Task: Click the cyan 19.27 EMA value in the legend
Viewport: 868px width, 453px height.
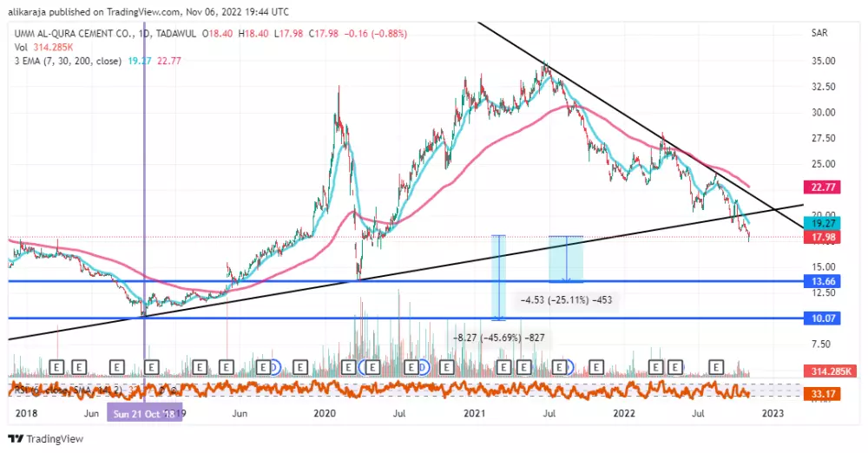Action: (x=139, y=61)
